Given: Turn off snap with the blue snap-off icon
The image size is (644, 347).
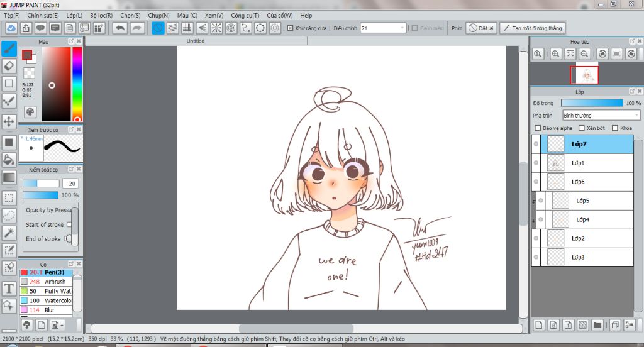Looking at the screenshot, I should click(158, 28).
